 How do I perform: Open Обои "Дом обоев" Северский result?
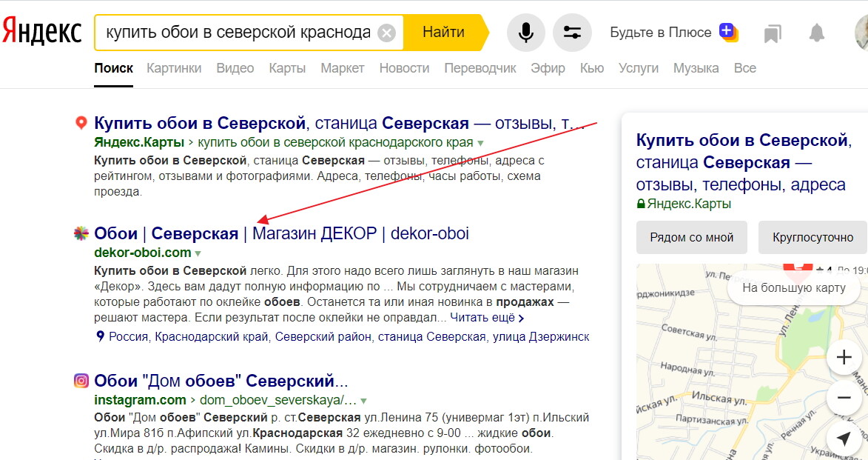[x=221, y=381]
